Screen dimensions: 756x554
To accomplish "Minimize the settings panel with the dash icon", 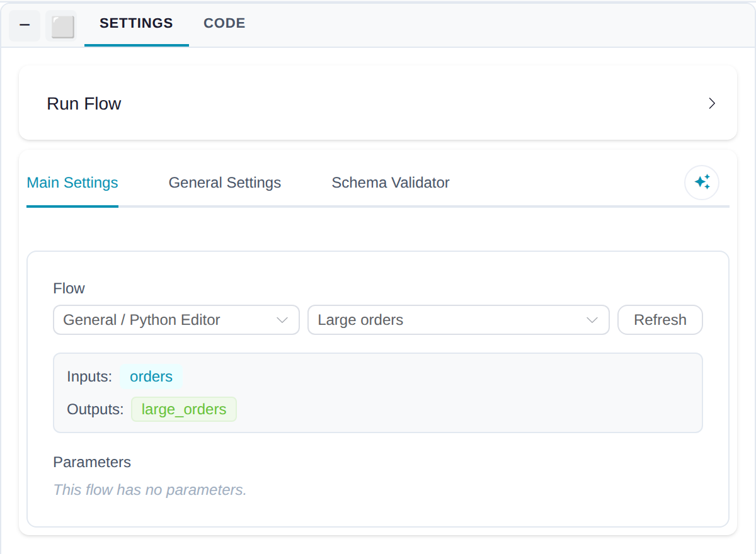I will coord(25,26).
